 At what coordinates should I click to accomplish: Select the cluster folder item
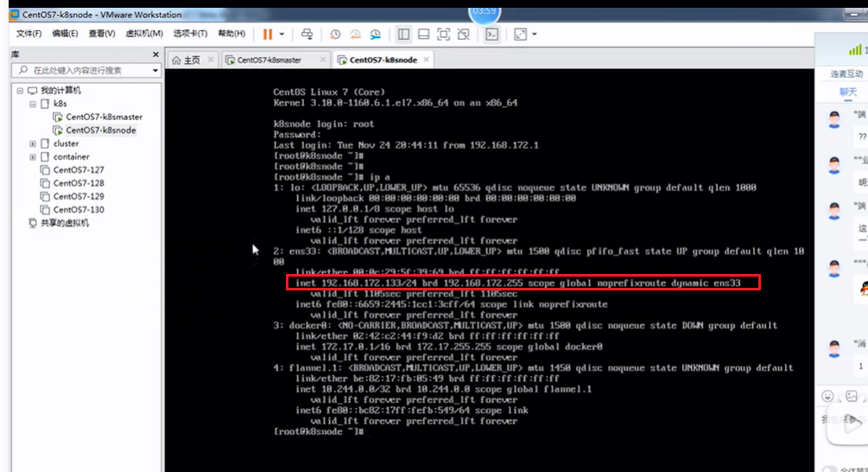click(x=66, y=144)
